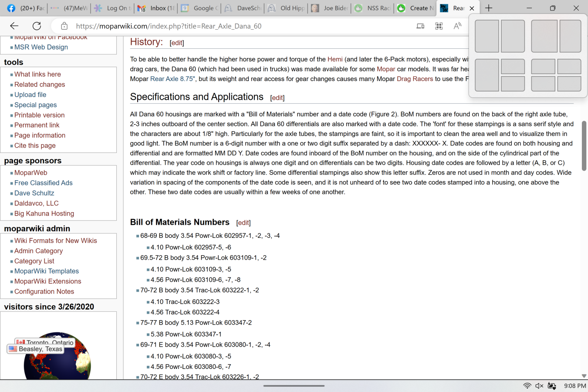The width and height of the screenshot is (588, 392).
Task: Open the Wi-Fi network tray icon
Action: 527,386
